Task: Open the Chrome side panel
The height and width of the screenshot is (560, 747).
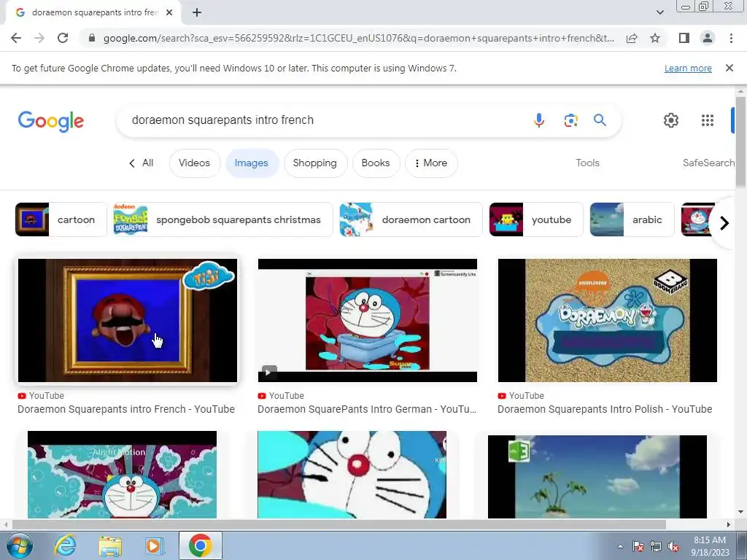Action: tap(684, 38)
